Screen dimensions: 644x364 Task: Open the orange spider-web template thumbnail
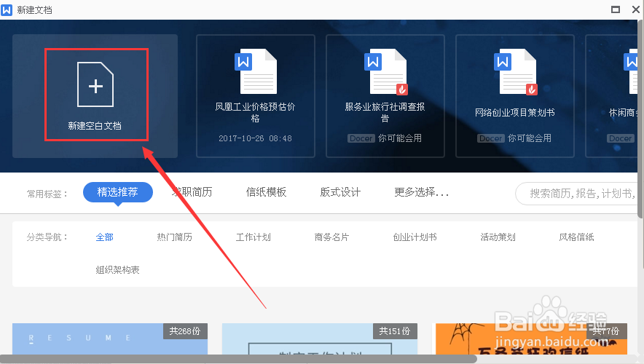531,339
